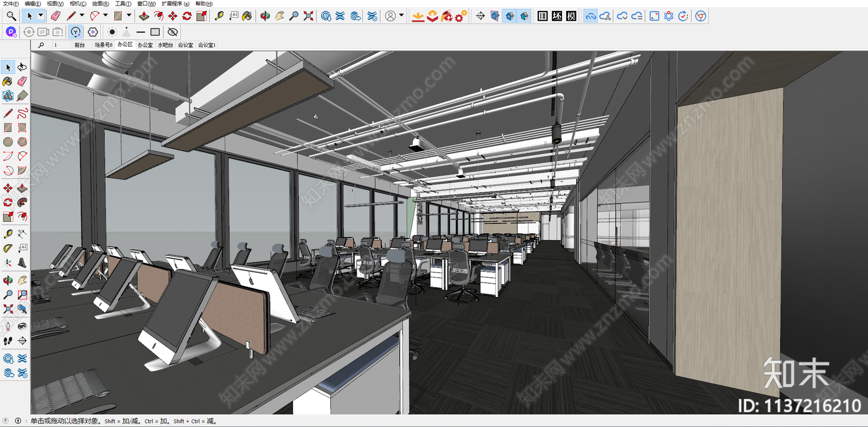Image resolution: width=868 pixels, height=427 pixels.
Task: Select the Eraser tool in top toolbar
Action: click(55, 16)
